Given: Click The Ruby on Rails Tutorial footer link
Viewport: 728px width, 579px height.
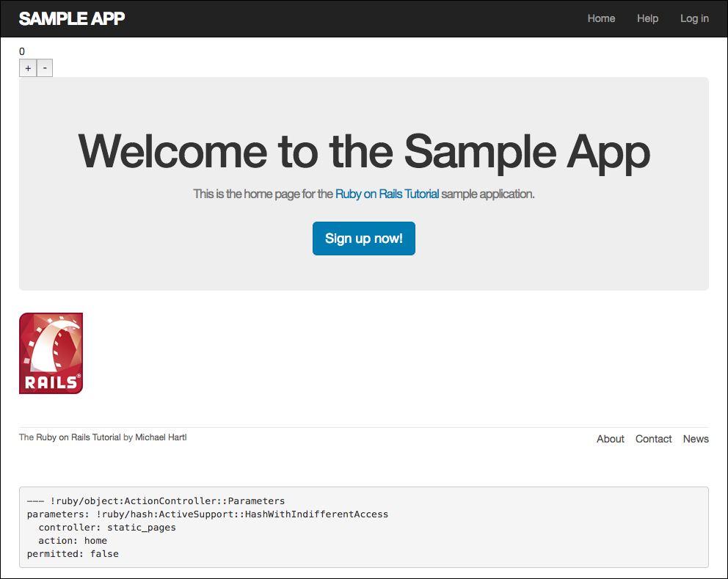Looking at the screenshot, I should pyautogui.click(x=69, y=437).
